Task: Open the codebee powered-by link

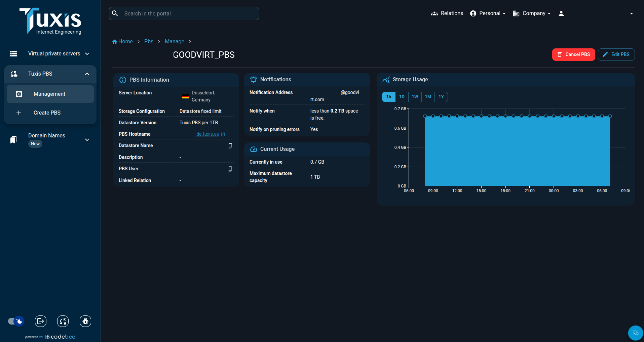Action: pyautogui.click(x=60, y=337)
